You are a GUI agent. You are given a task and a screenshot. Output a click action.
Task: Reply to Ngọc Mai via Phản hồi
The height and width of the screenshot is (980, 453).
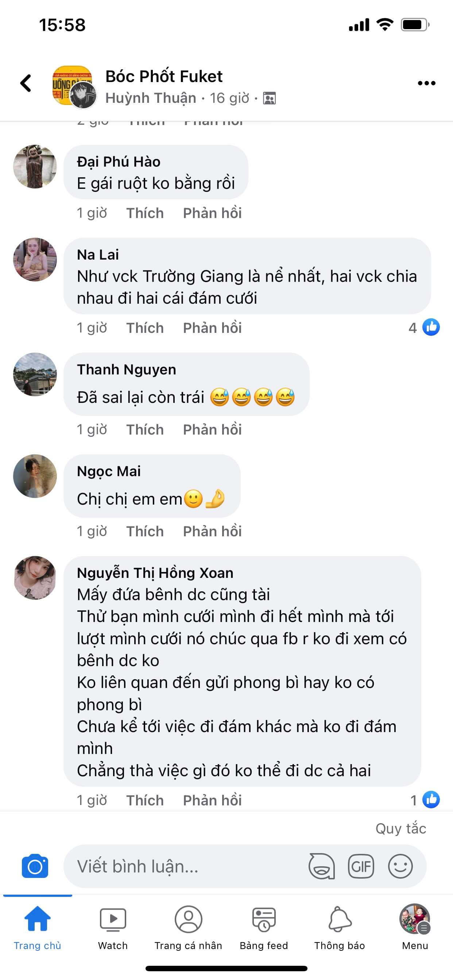212,531
